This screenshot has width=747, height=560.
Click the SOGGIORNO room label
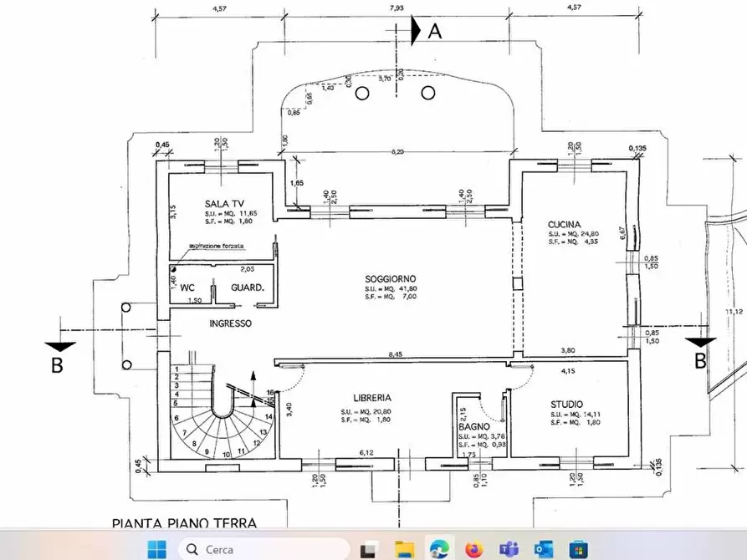pyautogui.click(x=390, y=278)
